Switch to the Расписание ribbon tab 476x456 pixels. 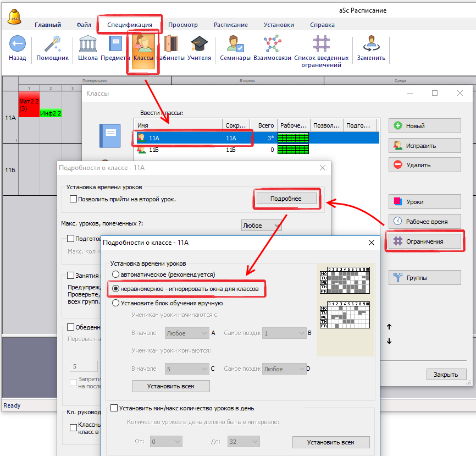click(x=230, y=25)
